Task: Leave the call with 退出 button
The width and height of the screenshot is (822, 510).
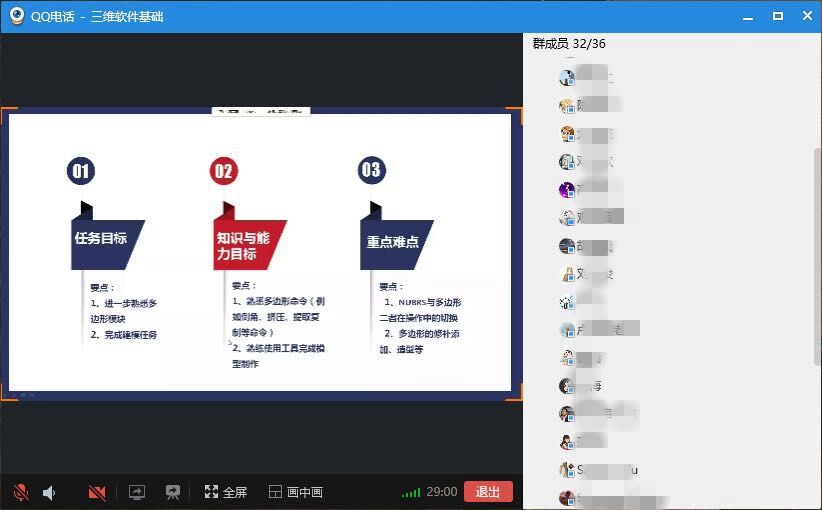Action: click(488, 492)
